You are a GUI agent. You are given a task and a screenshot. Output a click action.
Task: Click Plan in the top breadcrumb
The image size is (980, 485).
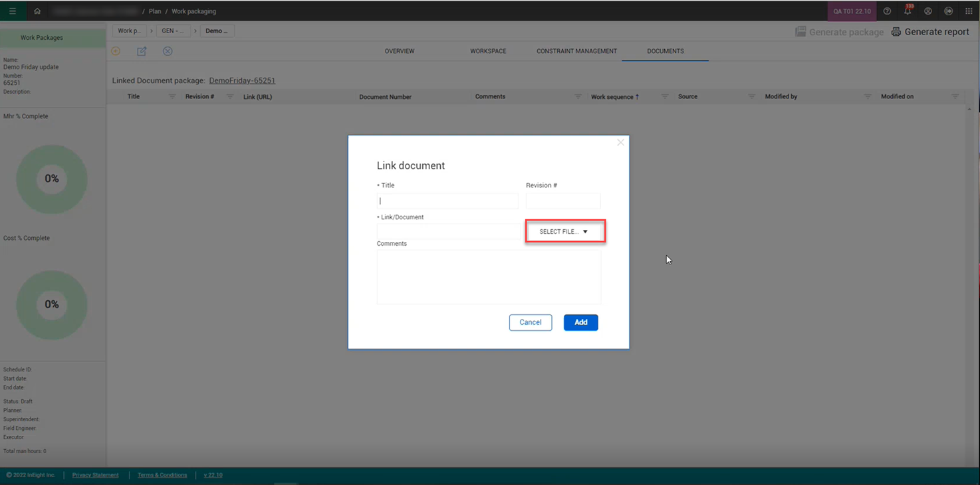(155, 11)
